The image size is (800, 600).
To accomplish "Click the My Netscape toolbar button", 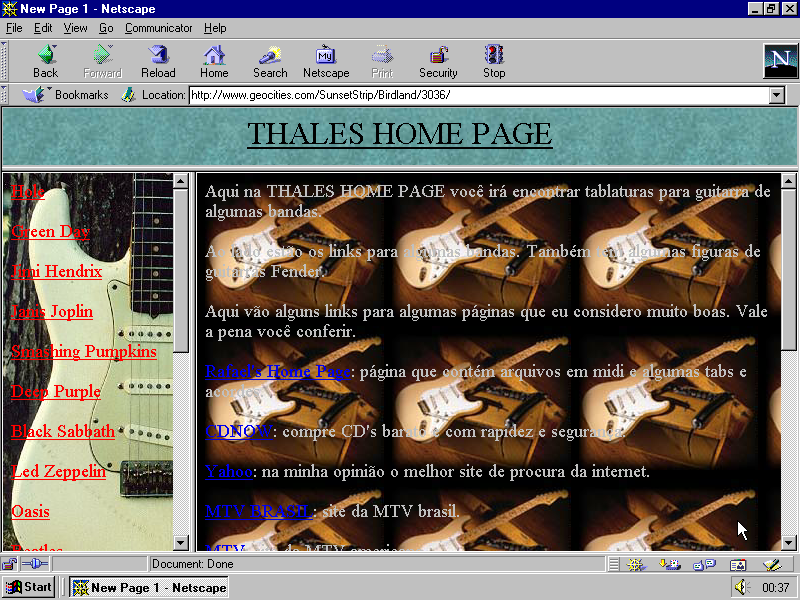I will [326, 61].
